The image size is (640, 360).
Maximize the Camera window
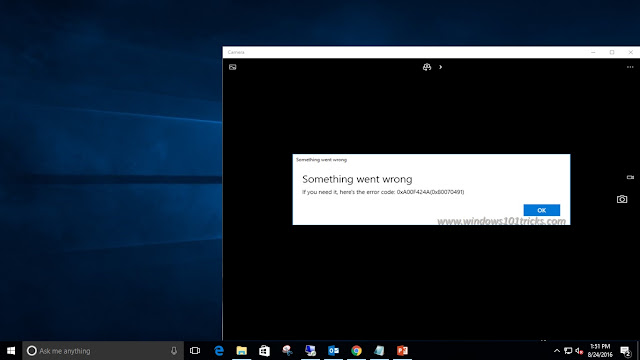(x=612, y=52)
